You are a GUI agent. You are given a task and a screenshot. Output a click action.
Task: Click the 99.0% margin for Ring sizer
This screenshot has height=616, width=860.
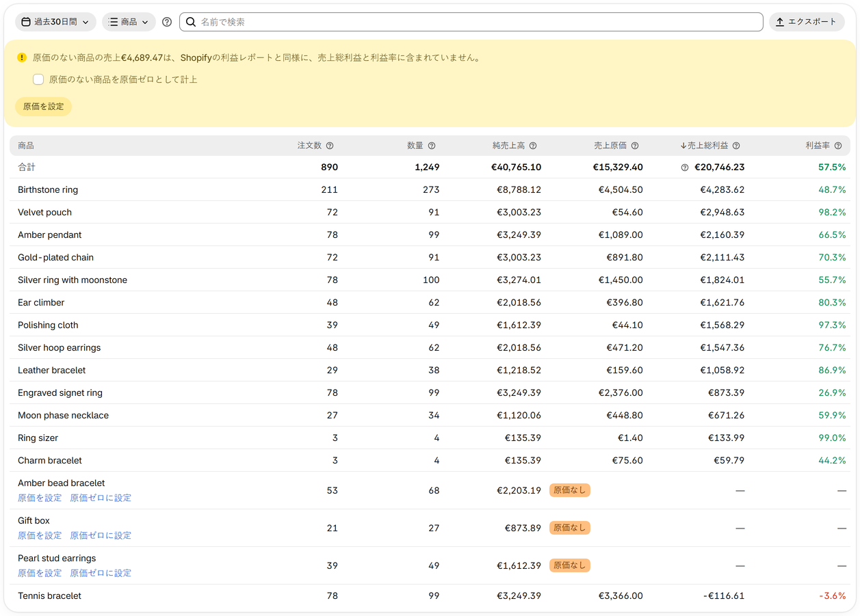(833, 438)
